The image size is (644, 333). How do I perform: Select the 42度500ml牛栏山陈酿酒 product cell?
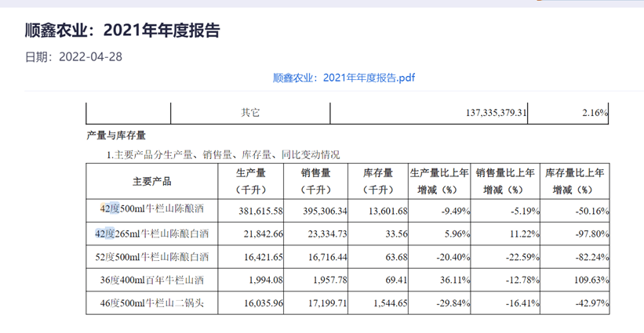tap(152, 211)
